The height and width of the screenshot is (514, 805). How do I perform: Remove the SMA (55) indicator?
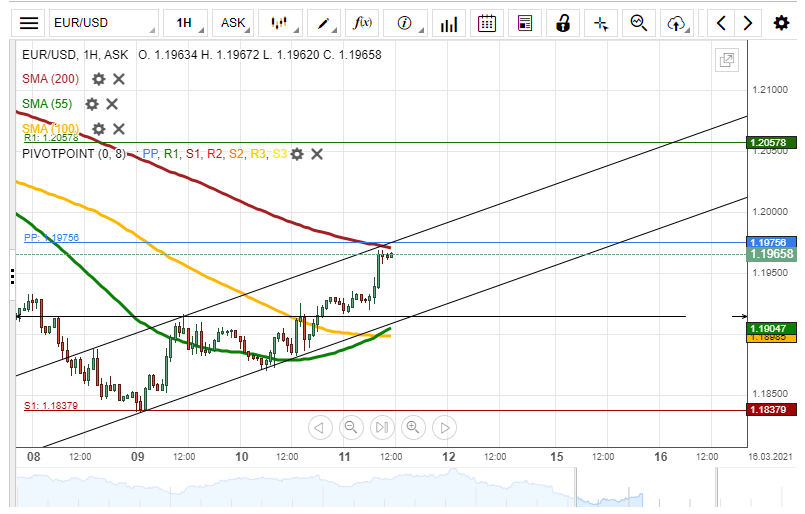tap(112, 104)
